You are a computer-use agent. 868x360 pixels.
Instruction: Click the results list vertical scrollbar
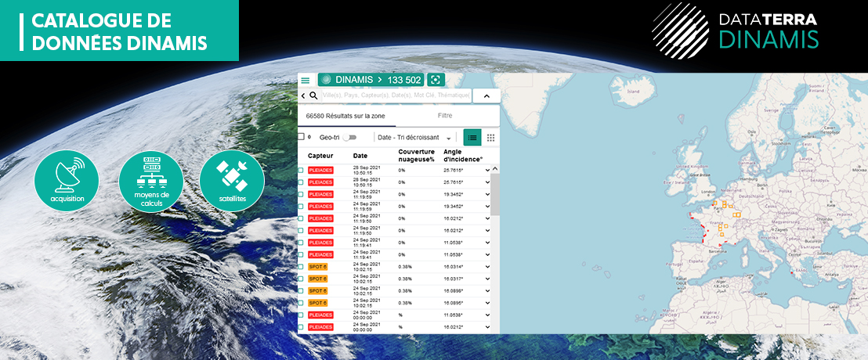click(494, 196)
